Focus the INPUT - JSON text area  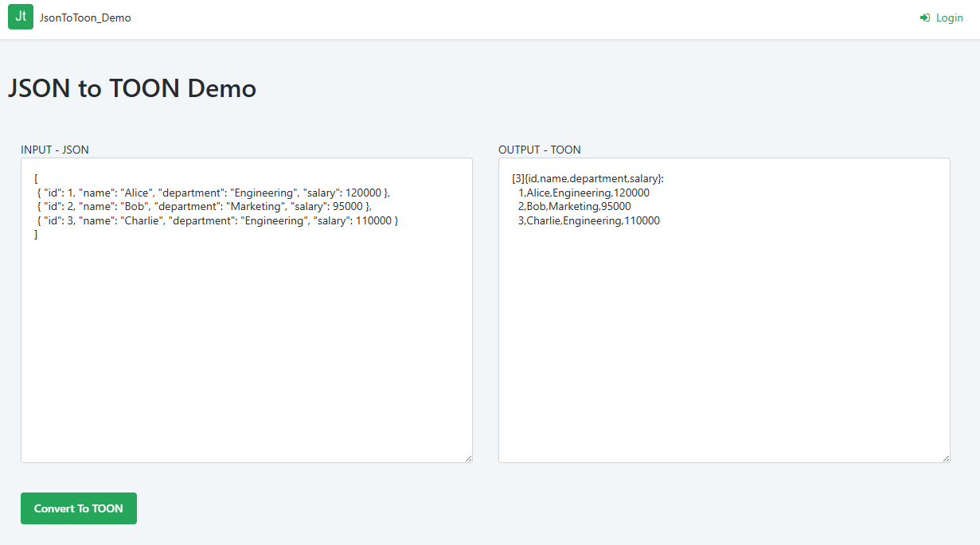247,310
